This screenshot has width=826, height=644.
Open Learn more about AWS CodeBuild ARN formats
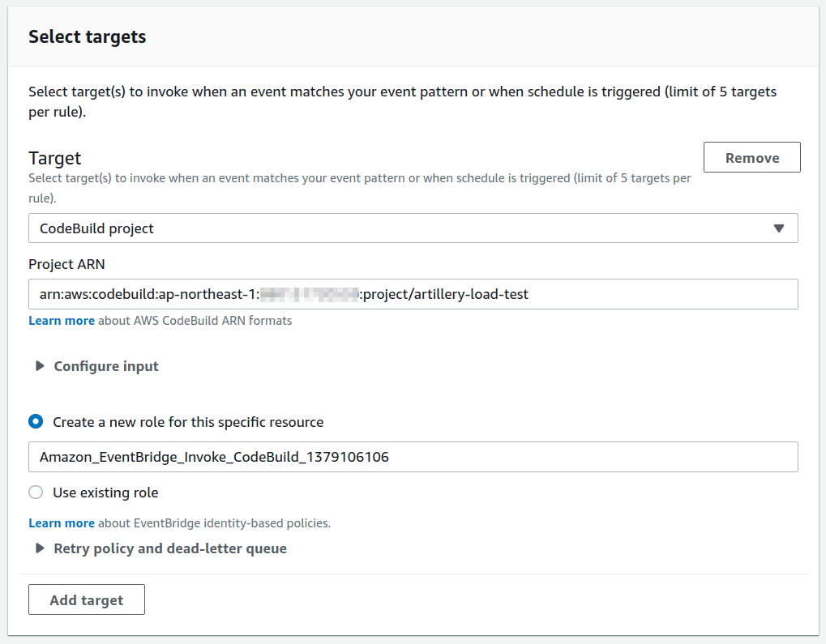61,320
